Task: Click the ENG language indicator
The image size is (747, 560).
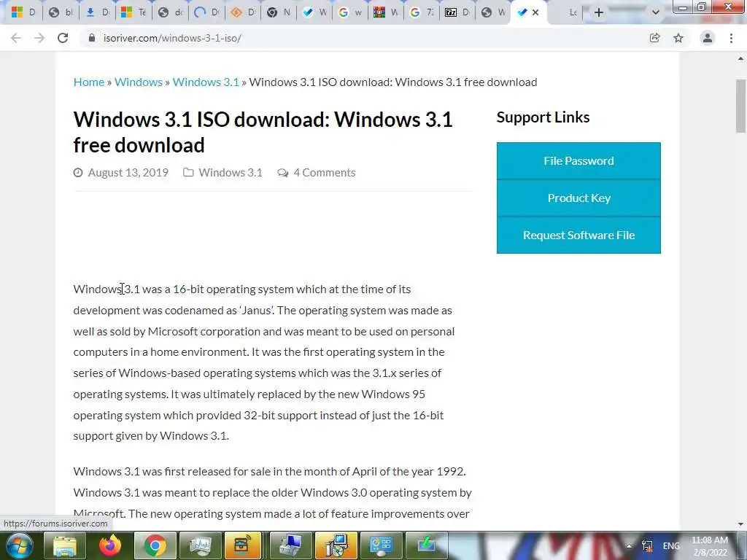Action: [x=671, y=545]
